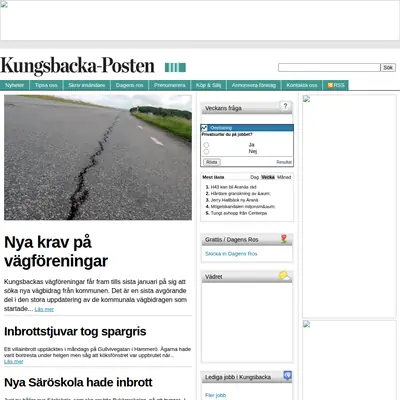This screenshot has height=400, width=400.
Task: Click inside the search input field
Action: pyautogui.click(x=329, y=68)
